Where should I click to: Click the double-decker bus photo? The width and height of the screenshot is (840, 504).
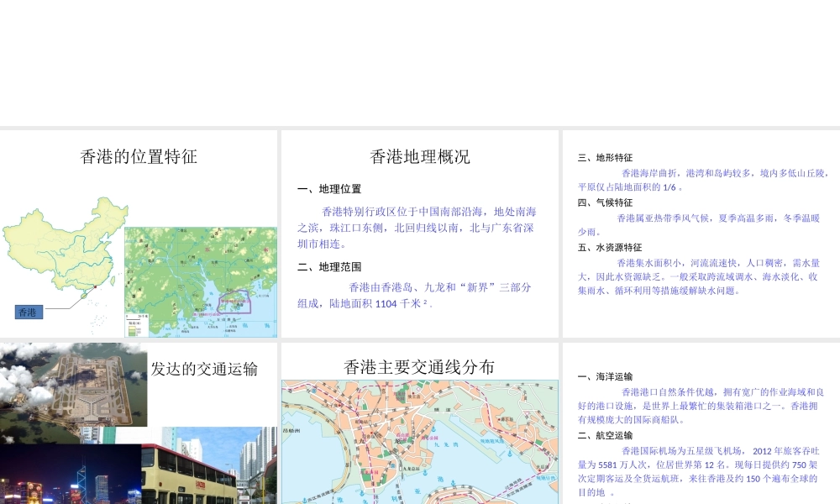click(x=209, y=465)
